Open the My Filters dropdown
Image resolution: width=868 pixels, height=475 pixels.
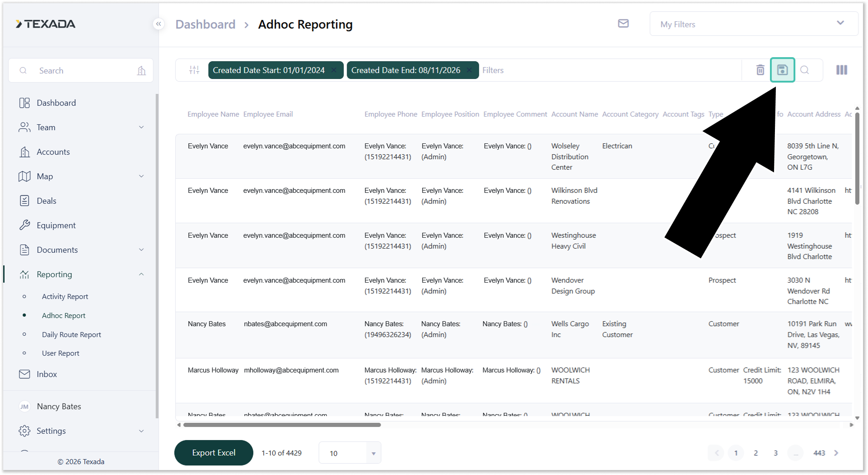pos(754,24)
